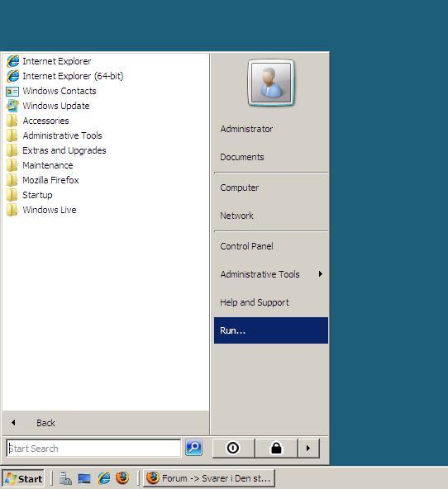Click the Start button
Viewport: 448px width, 489px height.
point(24,478)
